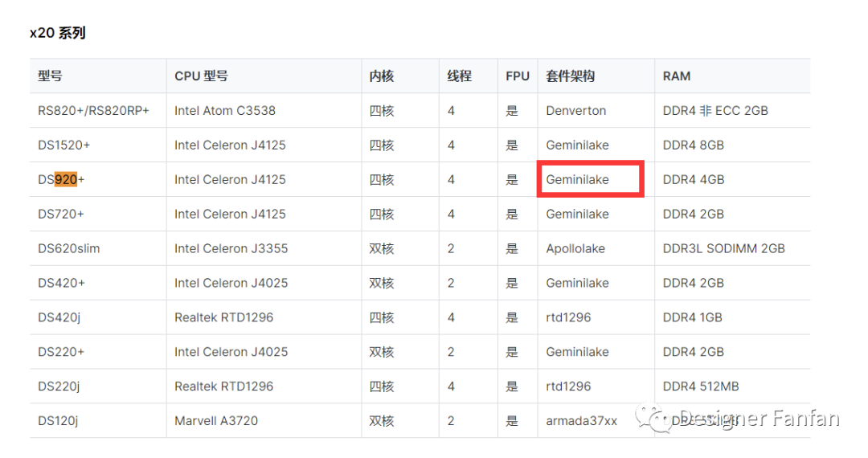868x458 pixels.
Task: Click the "RAM" column header
Action: (x=677, y=76)
